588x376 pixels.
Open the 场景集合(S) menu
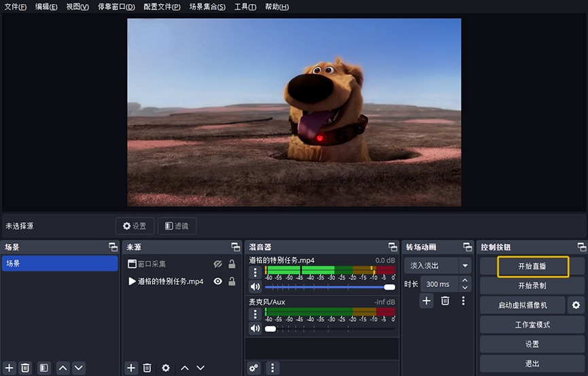point(207,7)
